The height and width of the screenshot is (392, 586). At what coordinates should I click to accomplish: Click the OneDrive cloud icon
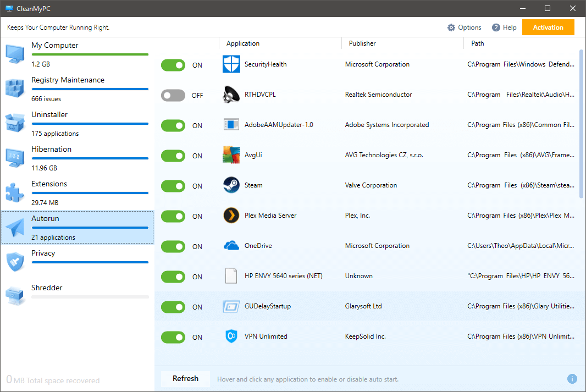coord(231,246)
